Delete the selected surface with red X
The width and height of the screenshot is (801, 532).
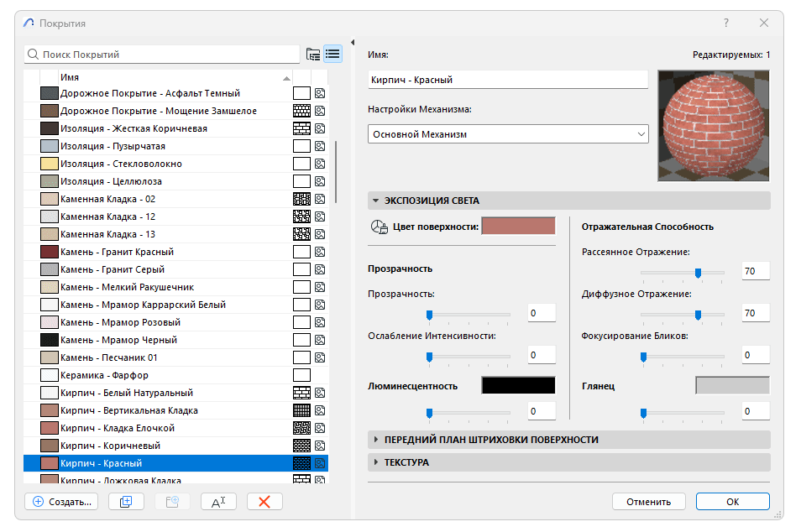tap(264, 501)
